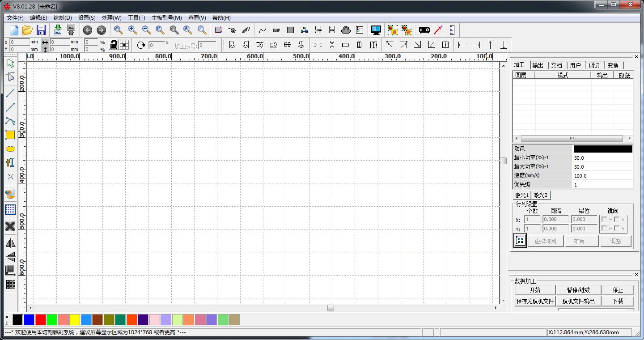Select the yellow ellipse drawing tool
Viewport: 644px width, 340px height.
point(10,149)
